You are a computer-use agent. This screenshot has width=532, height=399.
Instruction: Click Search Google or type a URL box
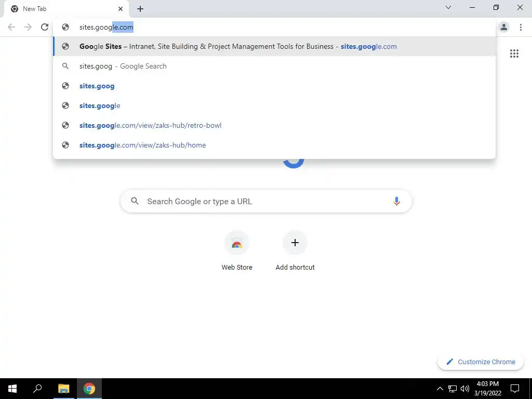(x=266, y=201)
